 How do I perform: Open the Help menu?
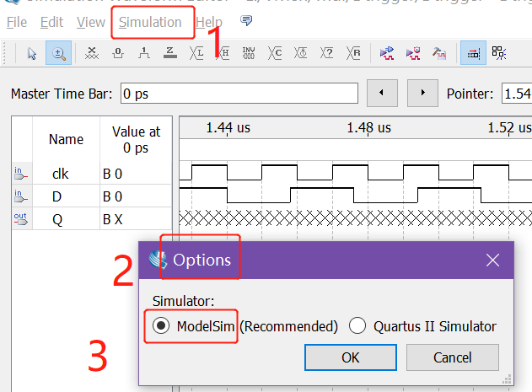(208, 23)
